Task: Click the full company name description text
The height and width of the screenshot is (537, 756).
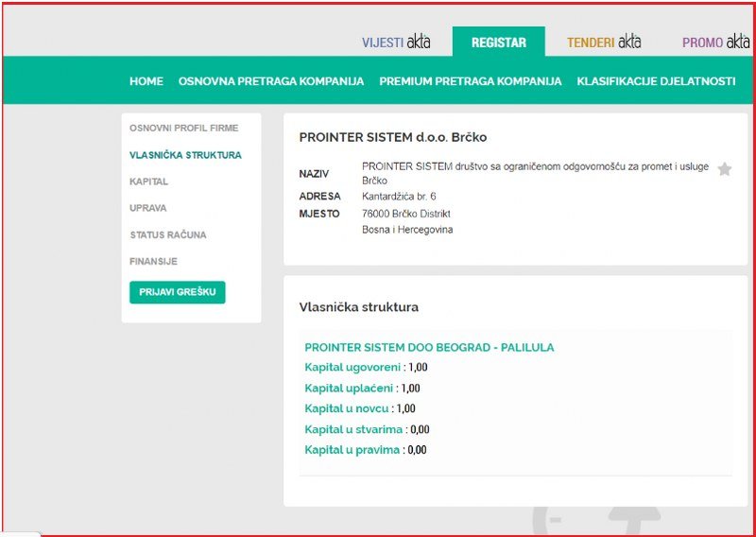Action: tap(535, 174)
